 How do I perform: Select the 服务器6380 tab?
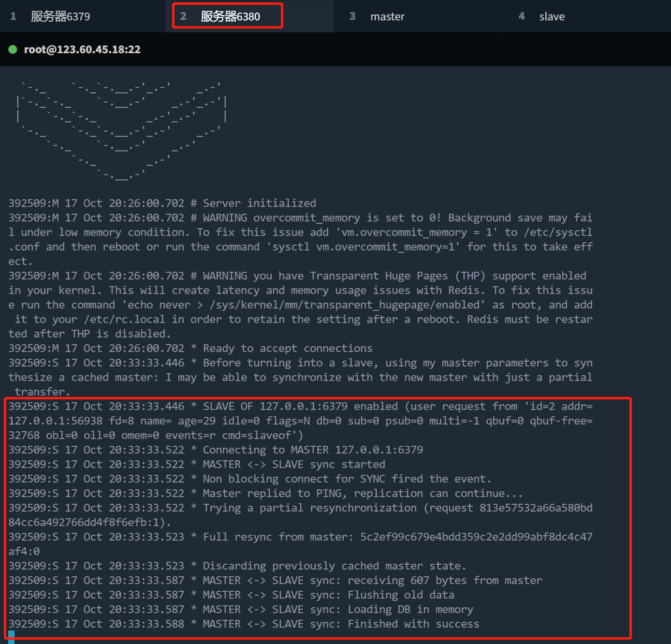[x=230, y=16]
